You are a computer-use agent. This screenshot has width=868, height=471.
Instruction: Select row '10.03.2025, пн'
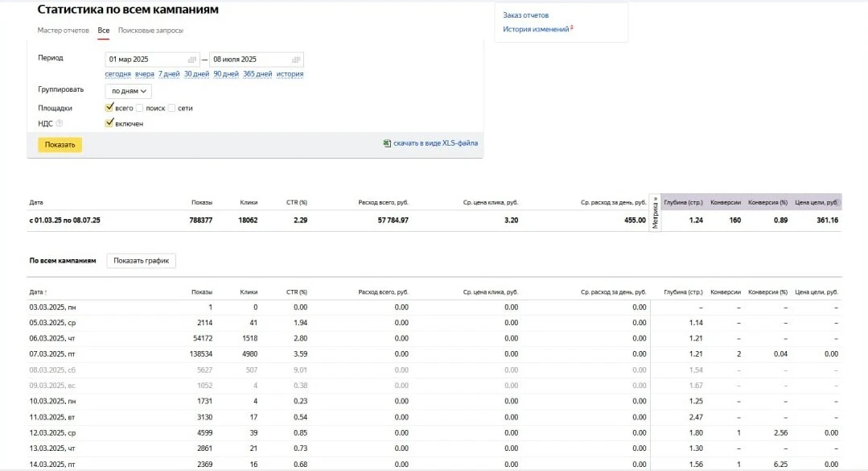click(435, 401)
